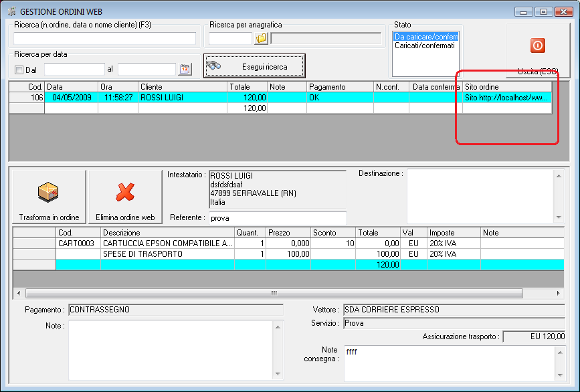Click the anagrafica code input field
The width and height of the screenshot is (580, 392).
tap(230, 38)
